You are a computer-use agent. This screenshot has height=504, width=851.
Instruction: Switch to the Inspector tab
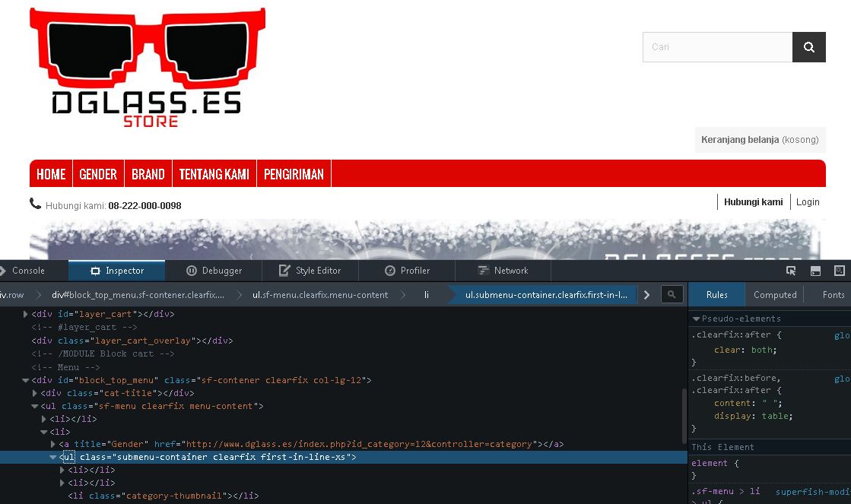(116, 271)
